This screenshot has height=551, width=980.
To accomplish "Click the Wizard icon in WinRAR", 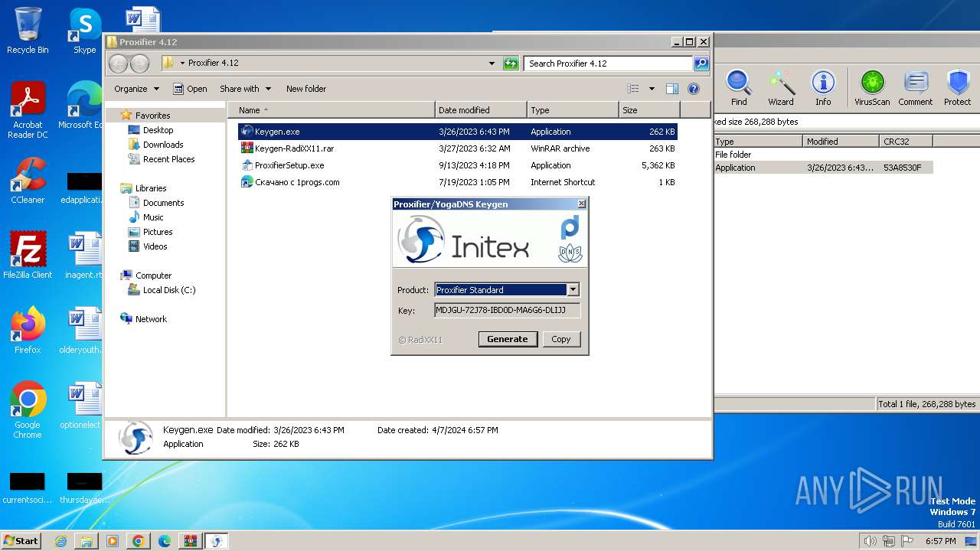I will (781, 88).
